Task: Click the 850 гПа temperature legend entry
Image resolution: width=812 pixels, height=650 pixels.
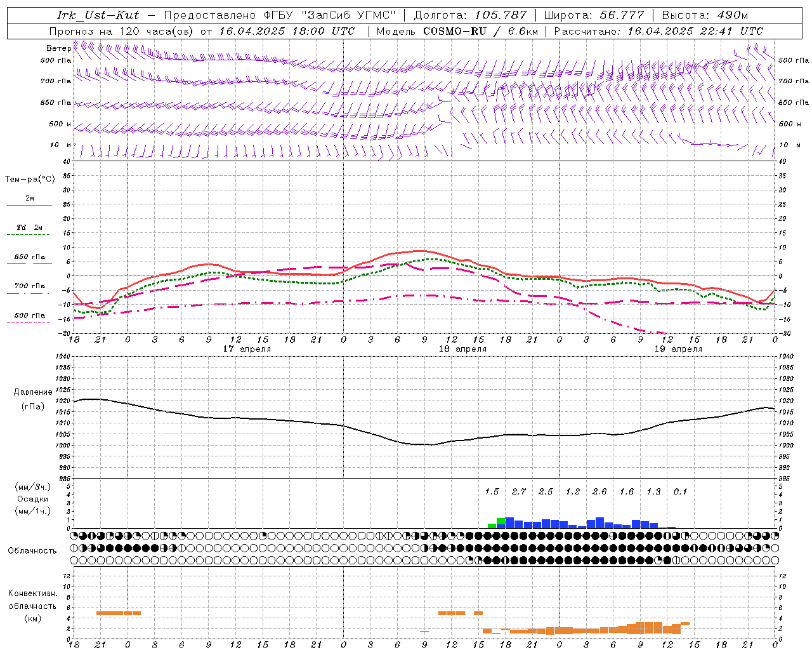Action: pos(29,257)
